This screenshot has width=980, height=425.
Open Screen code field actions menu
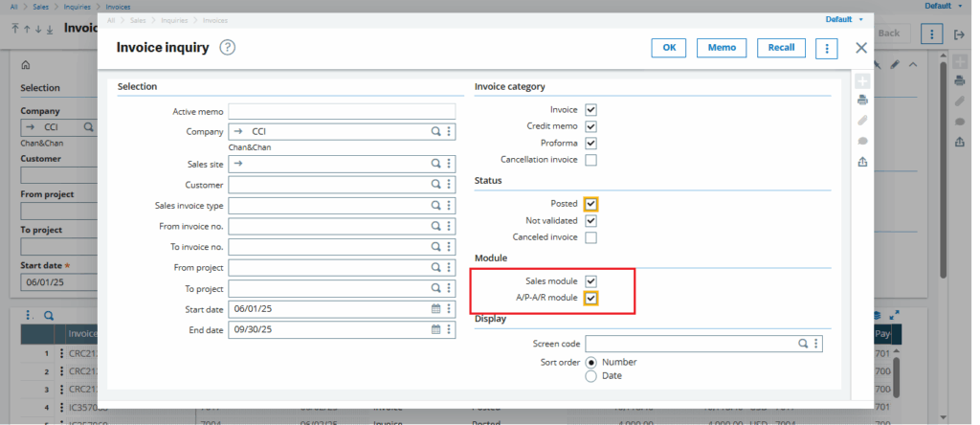click(x=815, y=344)
